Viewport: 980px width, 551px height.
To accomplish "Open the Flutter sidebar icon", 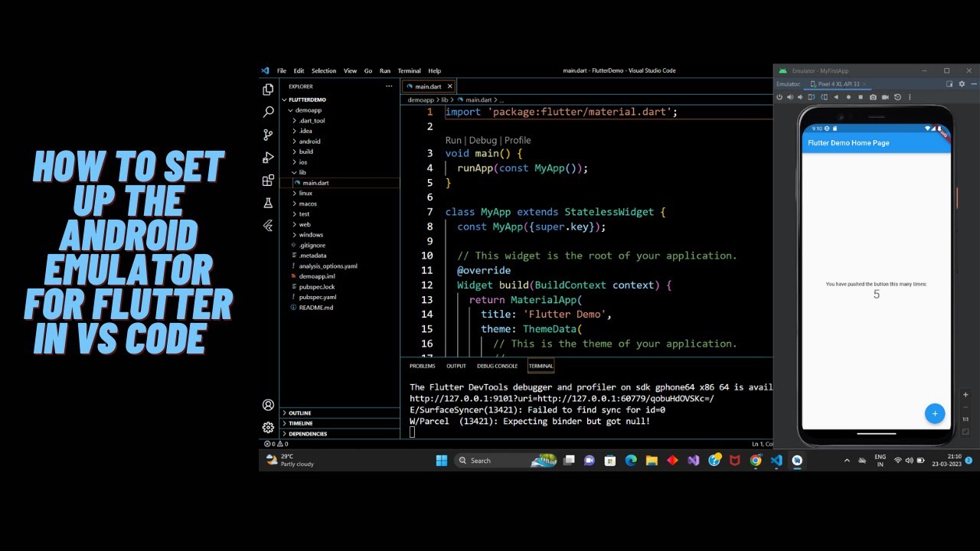I will pyautogui.click(x=268, y=226).
